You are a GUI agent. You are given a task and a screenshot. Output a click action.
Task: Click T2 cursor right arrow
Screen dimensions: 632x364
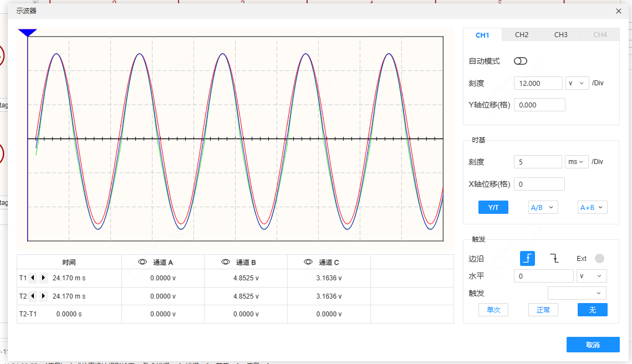pyautogui.click(x=43, y=296)
